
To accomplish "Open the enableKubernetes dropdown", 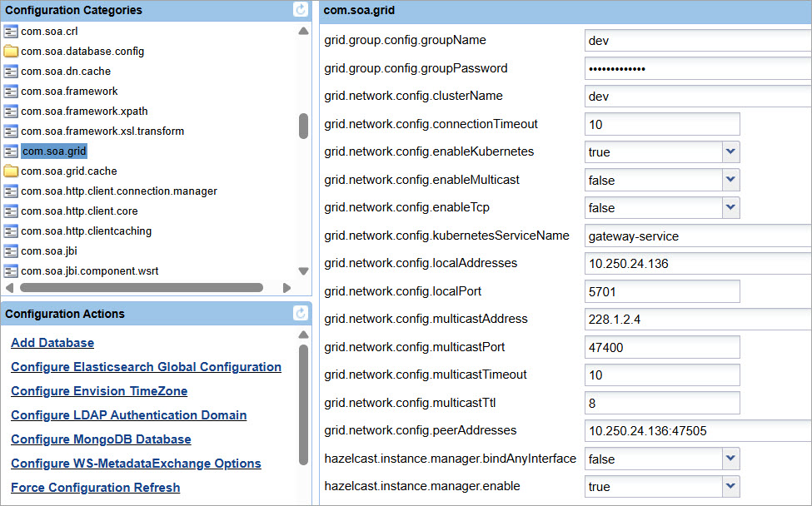I will pos(730,151).
